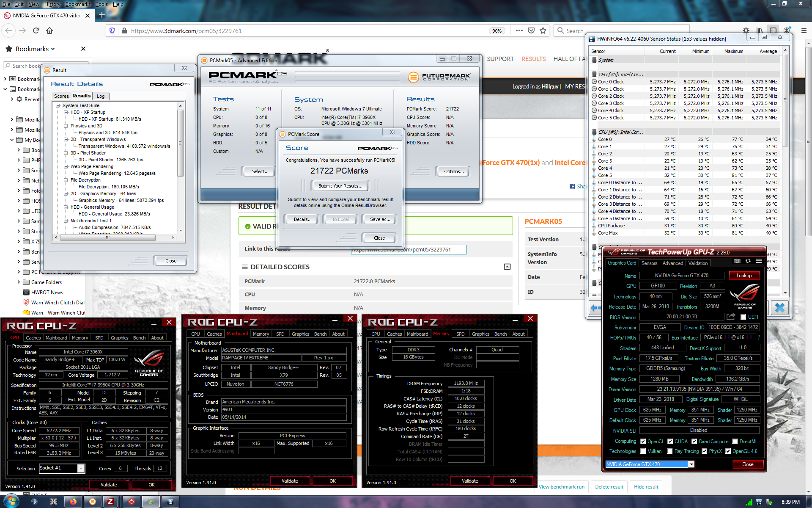Viewport: 812px width, 508px height.
Task: Open the Socket #1 selection dropdown
Action: point(80,468)
